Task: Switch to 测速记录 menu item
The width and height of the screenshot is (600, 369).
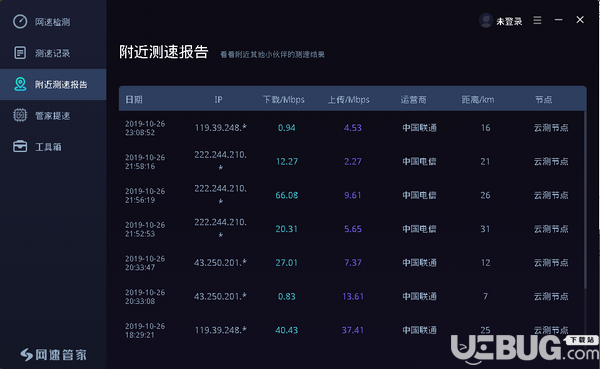Action: 53,53
